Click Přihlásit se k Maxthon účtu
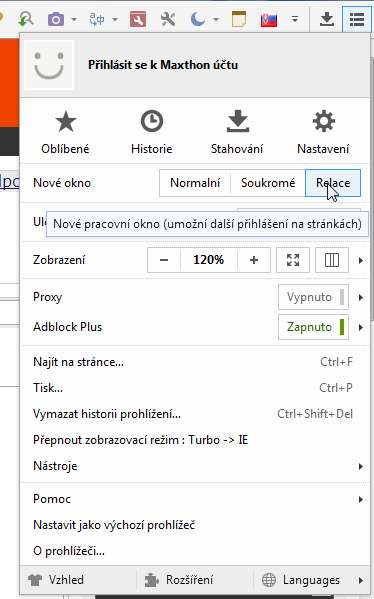This screenshot has width=374, height=599. point(163,65)
